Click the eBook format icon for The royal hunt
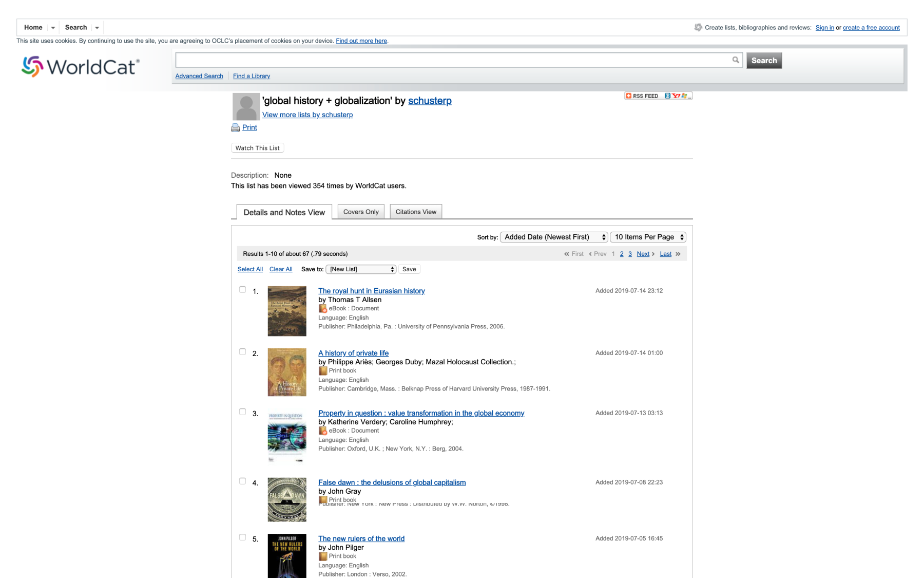The image size is (924, 578). point(323,309)
